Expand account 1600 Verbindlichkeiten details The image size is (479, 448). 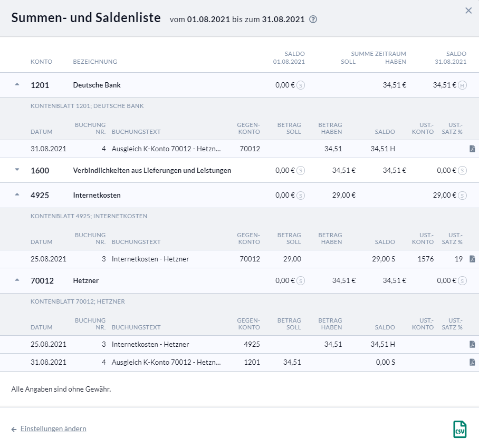(17, 170)
